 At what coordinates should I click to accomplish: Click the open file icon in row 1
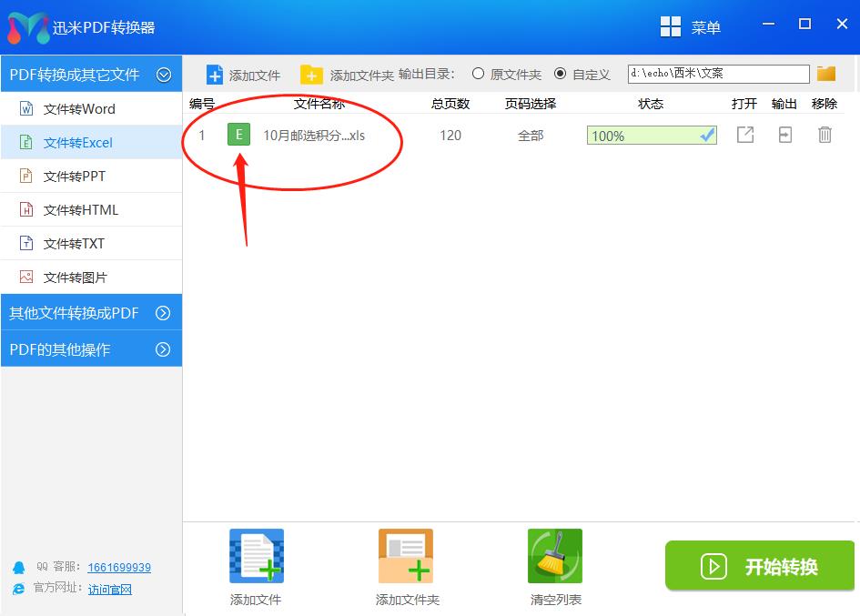(744, 135)
